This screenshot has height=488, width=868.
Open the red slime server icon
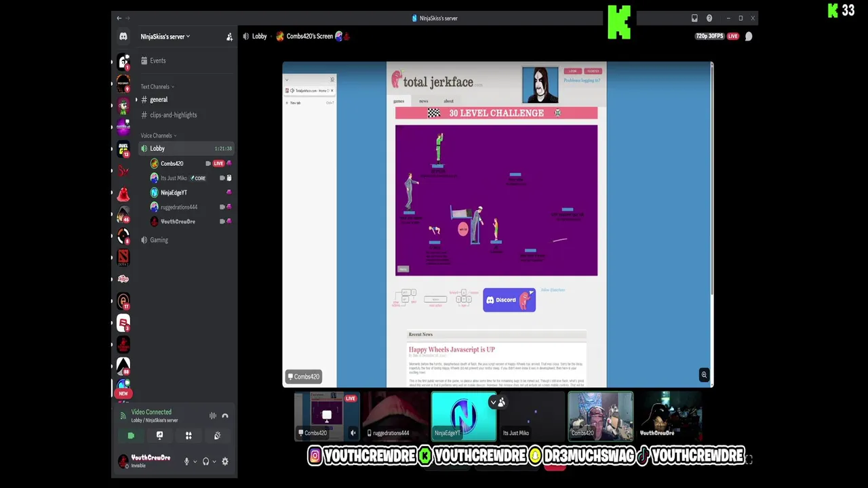(x=123, y=195)
